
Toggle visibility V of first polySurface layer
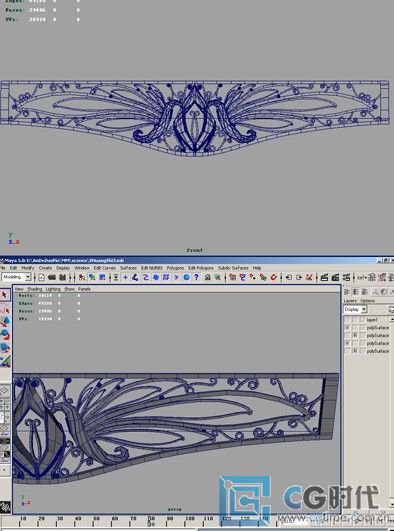347,328
